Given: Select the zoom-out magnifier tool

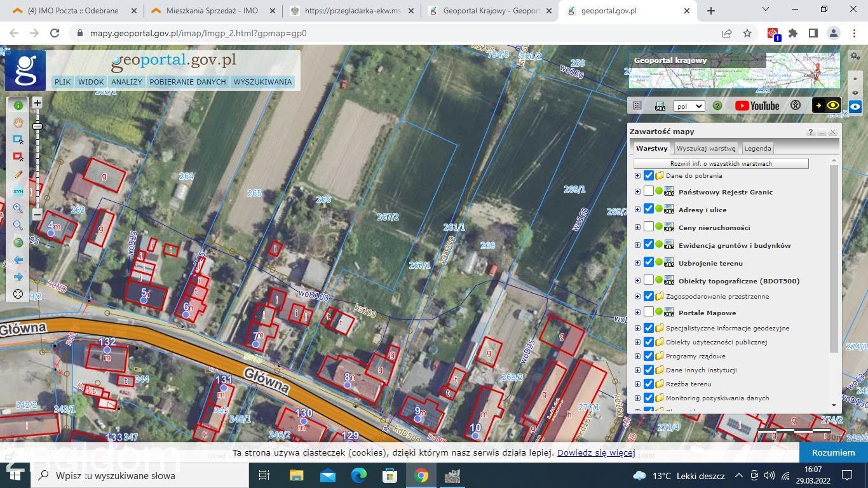Looking at the screenshot, I should click(18, 226).
